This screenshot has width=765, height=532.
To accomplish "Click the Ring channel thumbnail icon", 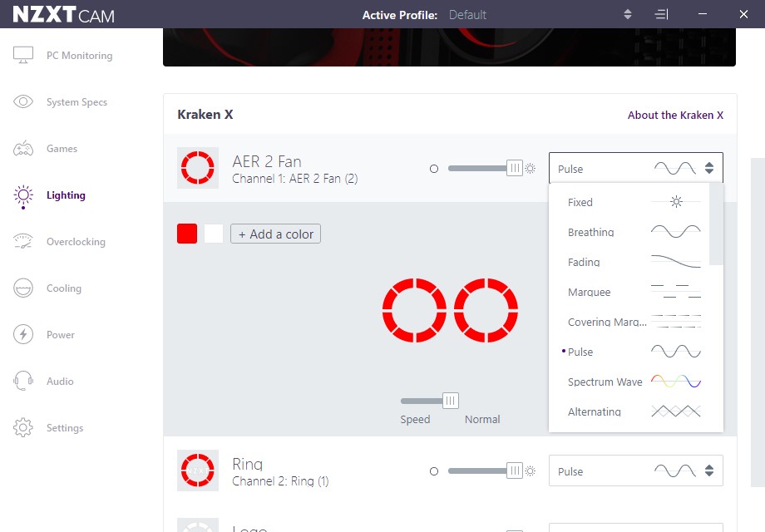I will 198,470.
